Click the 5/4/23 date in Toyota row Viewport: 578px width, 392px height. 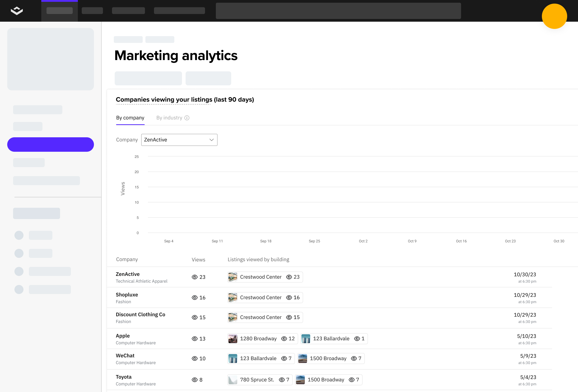528,377
